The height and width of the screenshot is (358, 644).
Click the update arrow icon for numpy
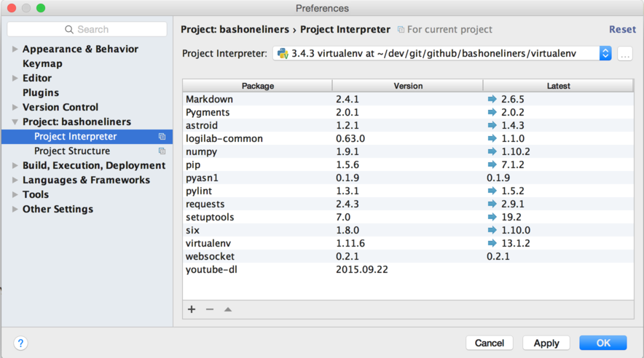492,151
